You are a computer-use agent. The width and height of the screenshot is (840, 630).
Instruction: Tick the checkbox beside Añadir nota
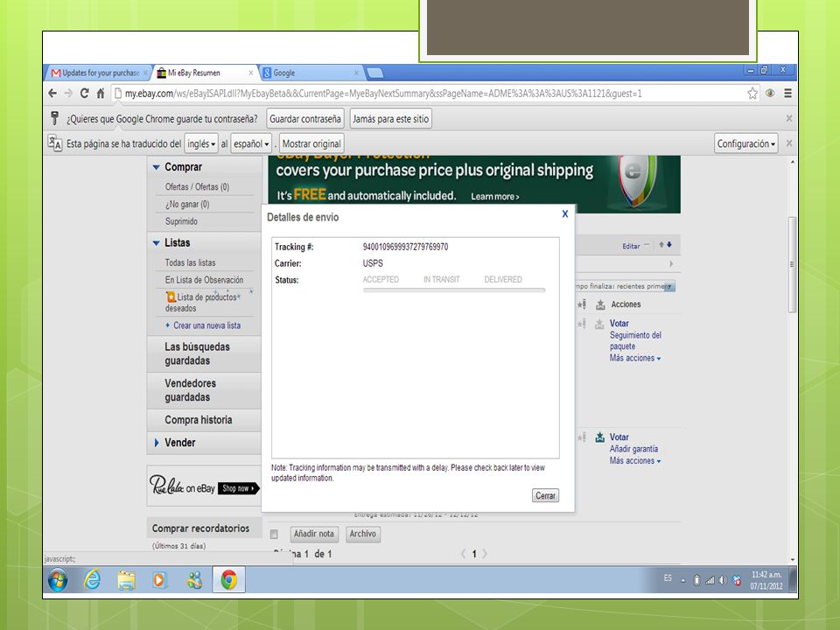(274, 534)
